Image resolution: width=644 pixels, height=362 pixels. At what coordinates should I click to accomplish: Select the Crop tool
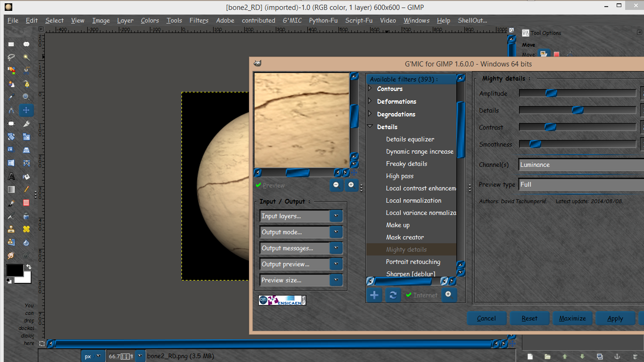(11, 123)
